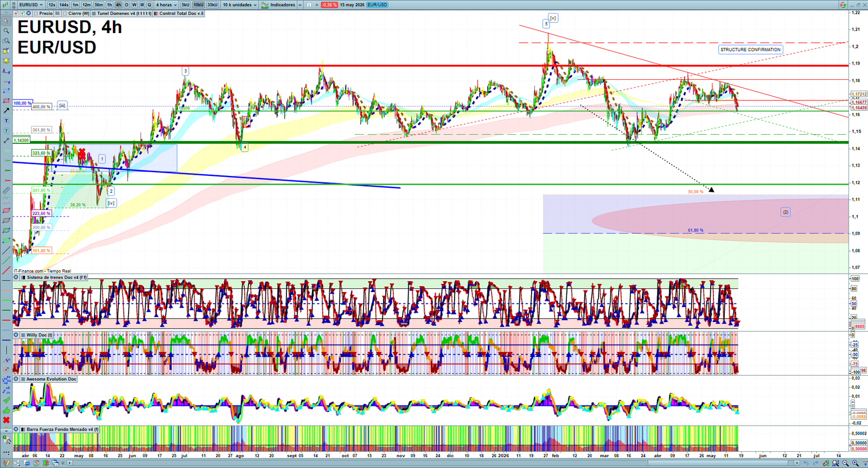The width and height of the screenshot is (868, 468).
Task: Activate the yellow bell alert tool
Action: [x=6, y=61]
